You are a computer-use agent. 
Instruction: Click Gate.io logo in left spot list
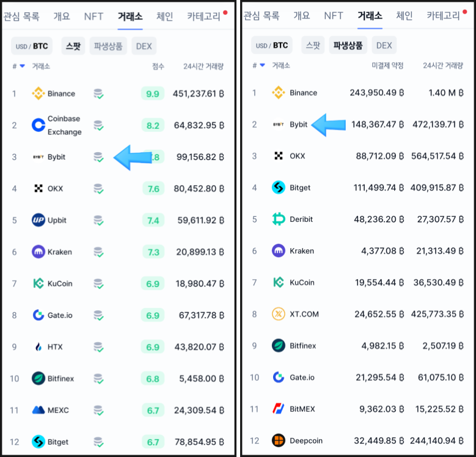point(38,315)
